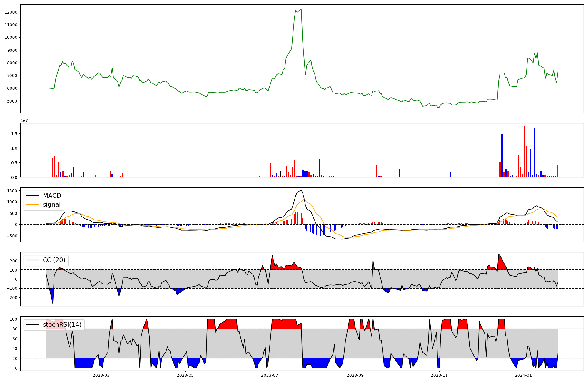Click the orange signal legend line swatch
The height and width of the screenshot is (382, 588).
point(32,205)
